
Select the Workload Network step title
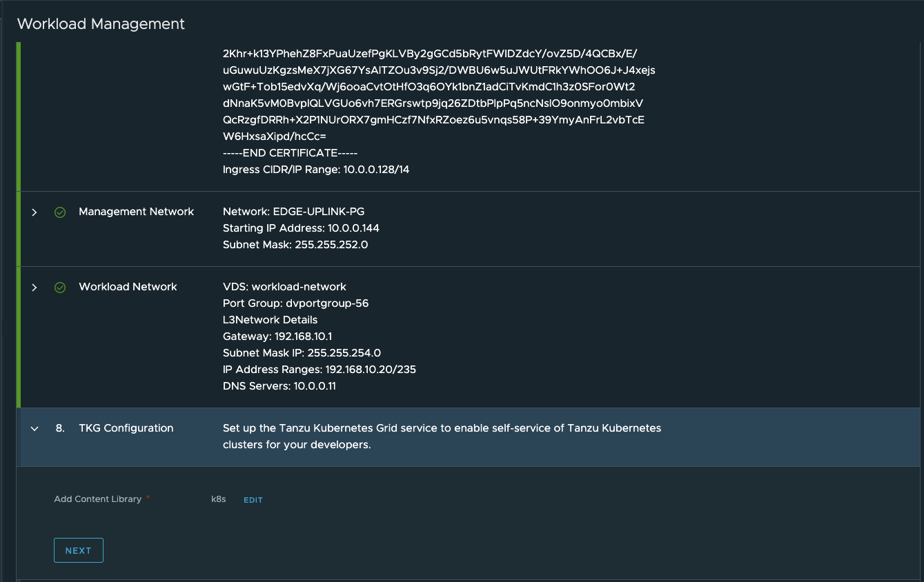pyautogui.click(x=128, y=287)
